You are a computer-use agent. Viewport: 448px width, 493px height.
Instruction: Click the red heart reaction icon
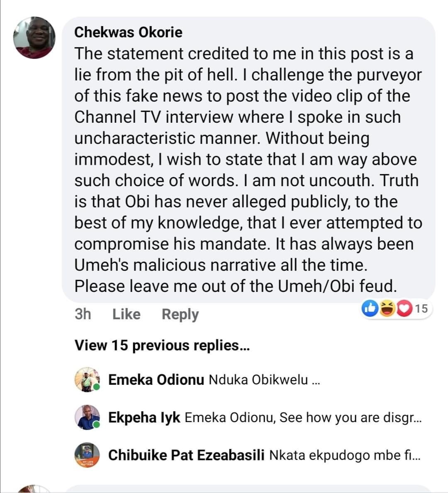(x=404, y=308)
